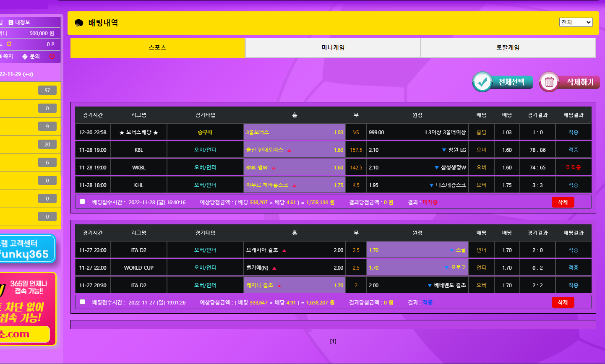Select the 스포츠 tab
The height and width of the screenshot is (364, 605).
157,48
